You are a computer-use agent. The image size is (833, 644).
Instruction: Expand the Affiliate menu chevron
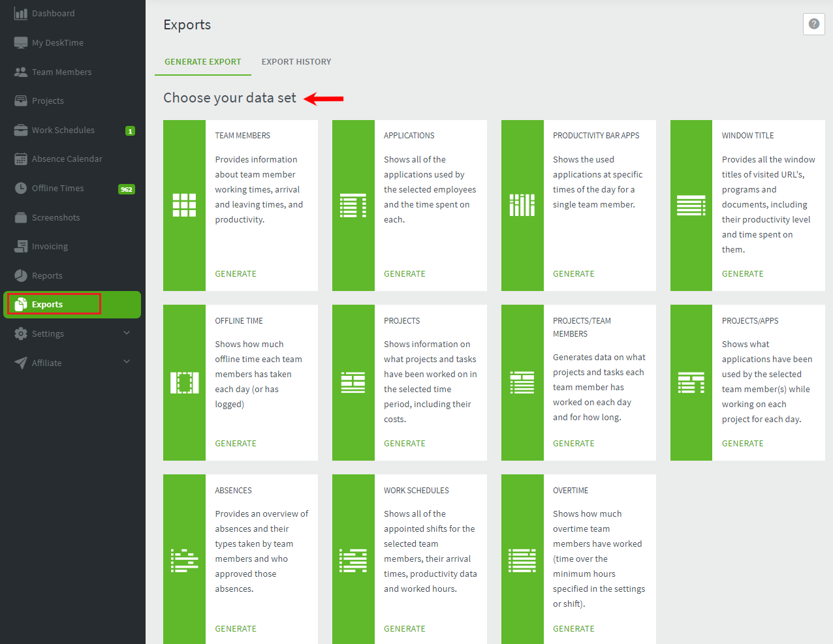click(127, 361)
